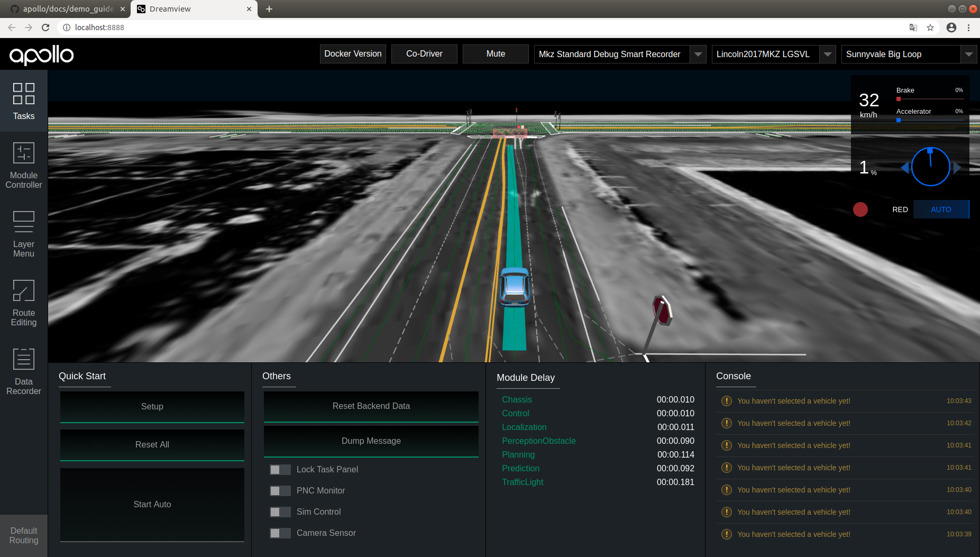Open the Module Controller panel
Screen dimensions: 980x557
coord(23,164)
